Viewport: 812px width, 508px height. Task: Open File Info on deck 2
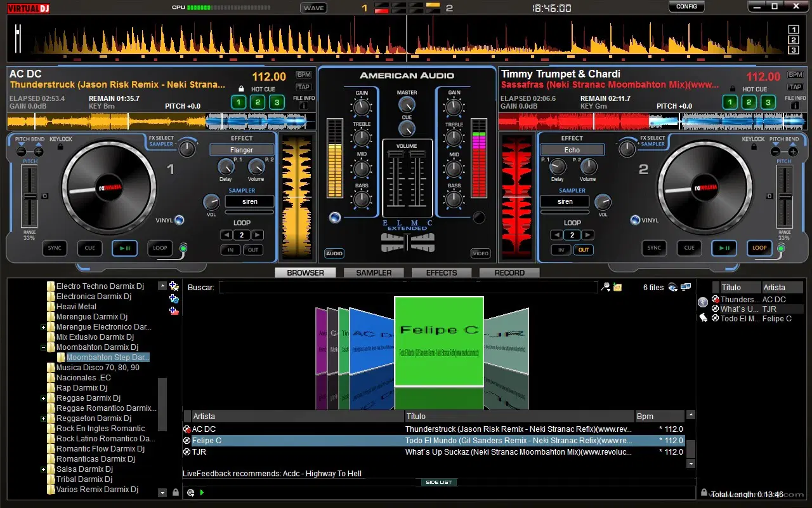[x=795, y=105]
